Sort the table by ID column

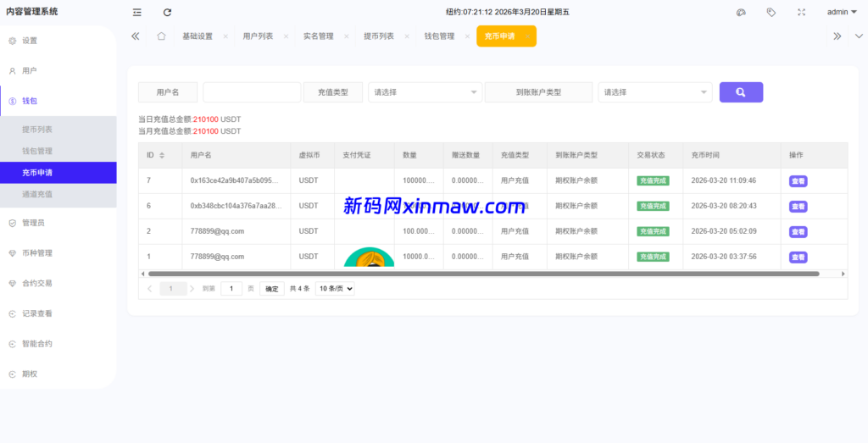pyautogui.click(x=162, y=155)
